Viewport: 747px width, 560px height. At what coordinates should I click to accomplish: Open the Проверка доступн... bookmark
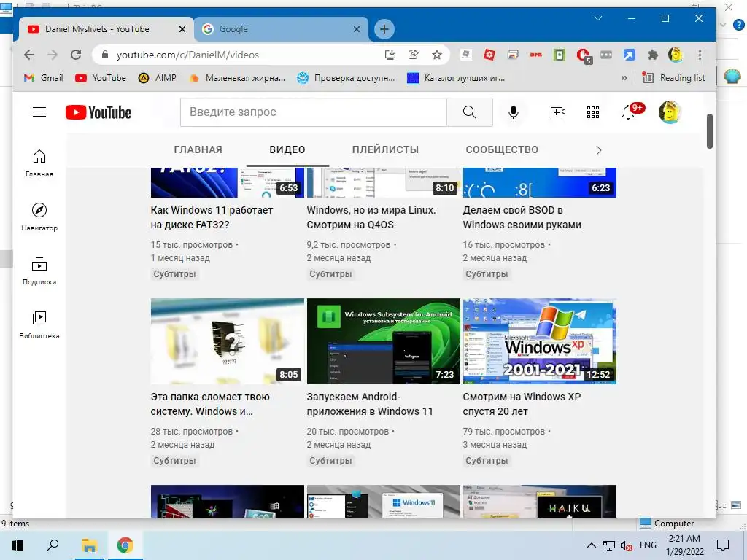(345, 77)
